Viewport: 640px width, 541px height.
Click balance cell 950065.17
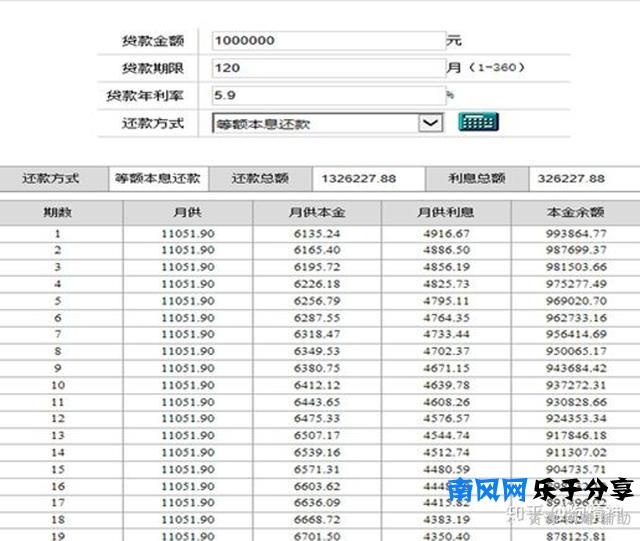click(576, 351)
